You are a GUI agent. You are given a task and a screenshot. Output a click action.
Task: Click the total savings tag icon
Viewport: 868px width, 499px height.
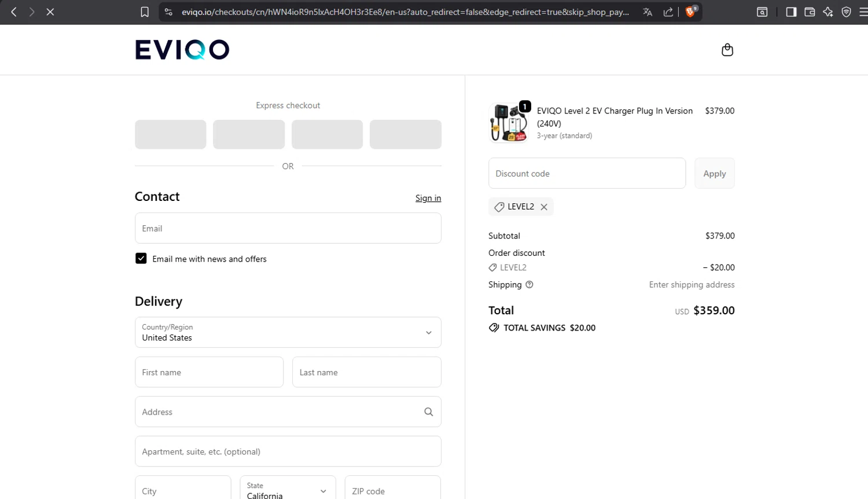point(494,328)
